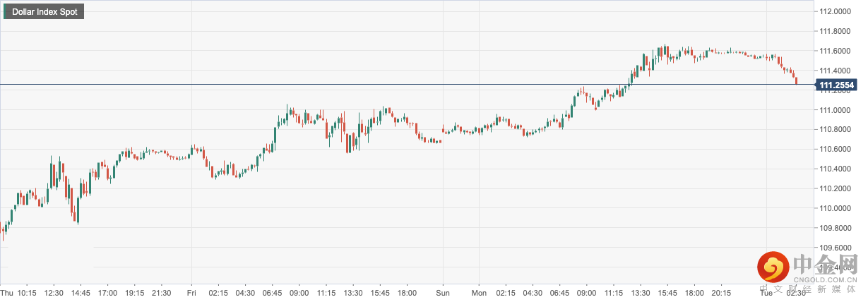Select the Thu time axis label
This screenshot has width=868, height=302.
coord(7,293)
